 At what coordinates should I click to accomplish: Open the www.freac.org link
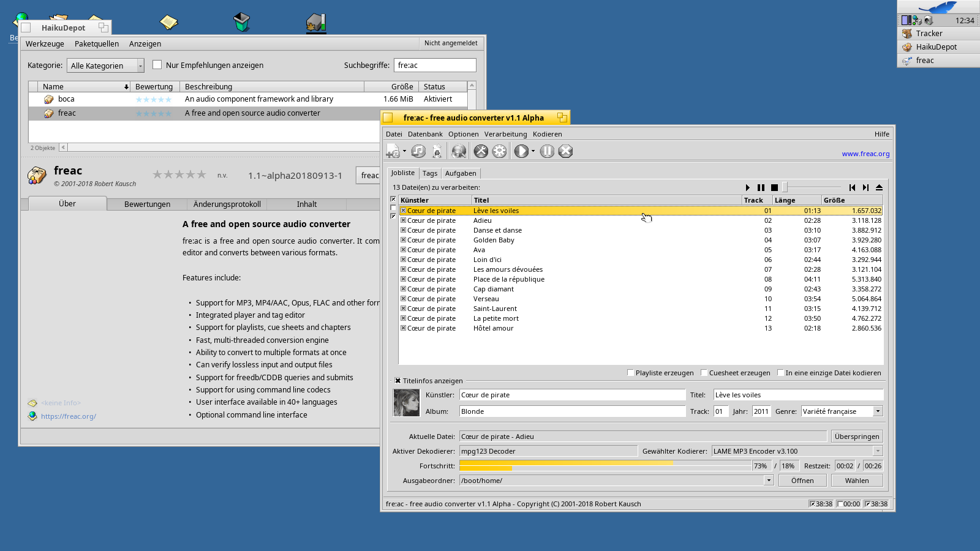pos(865,154)
